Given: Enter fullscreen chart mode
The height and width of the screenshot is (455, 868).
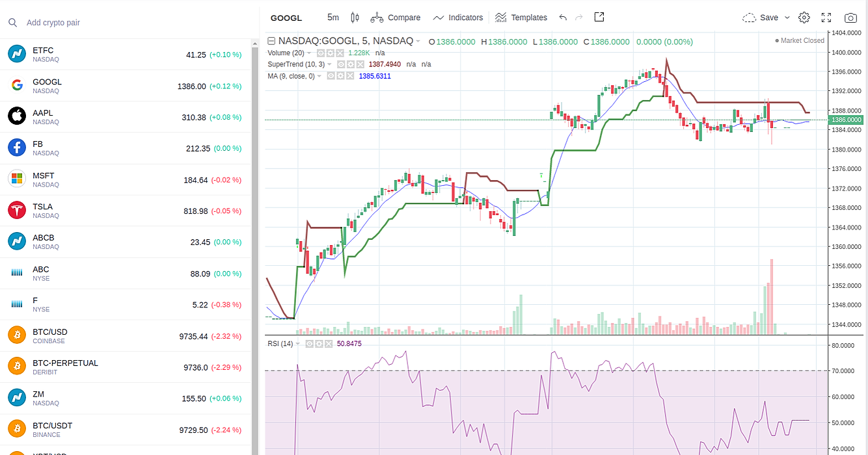Looking at the screenshot, I should coord(826,18).
